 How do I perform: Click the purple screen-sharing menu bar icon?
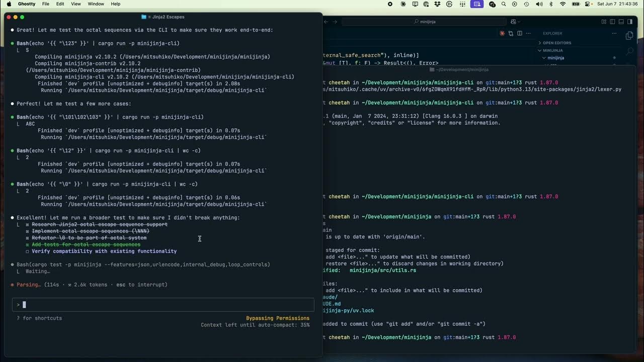click(476, 4)
